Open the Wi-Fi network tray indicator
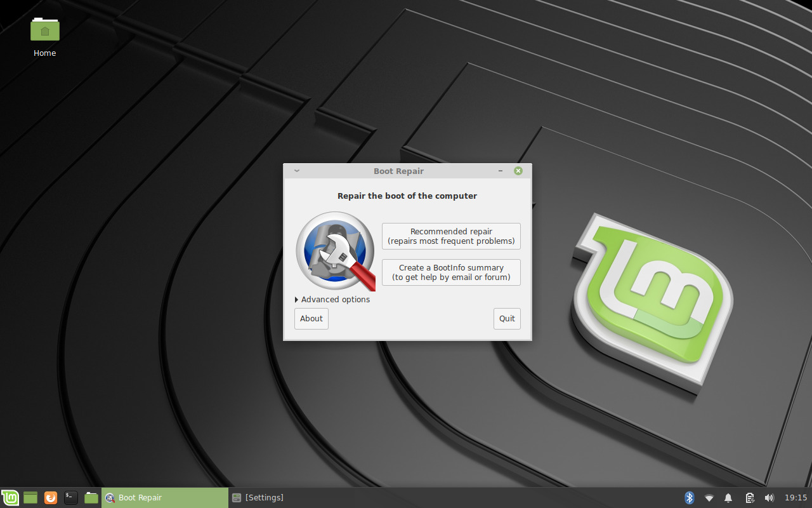This screenshot has width=812, height=508. click(709, 498)
